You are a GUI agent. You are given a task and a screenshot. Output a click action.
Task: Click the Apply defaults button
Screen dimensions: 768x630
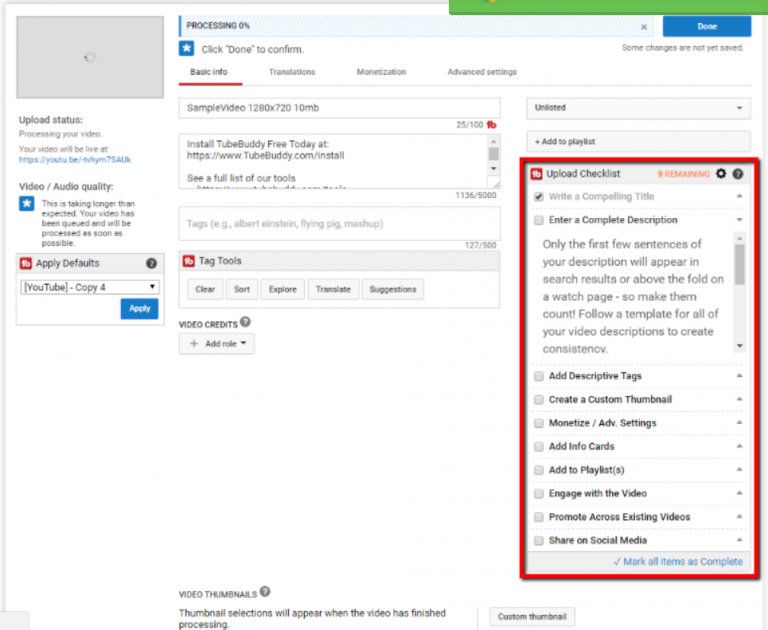coord(140,309)
